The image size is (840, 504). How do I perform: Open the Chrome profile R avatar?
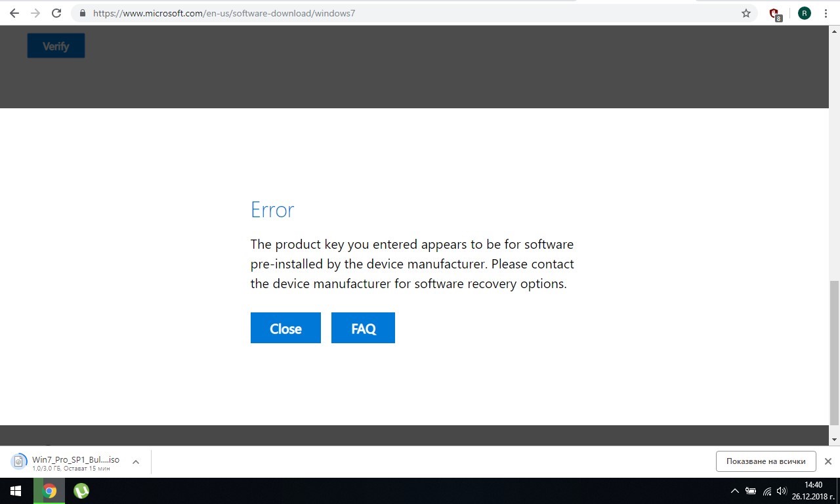click(805, 13)
